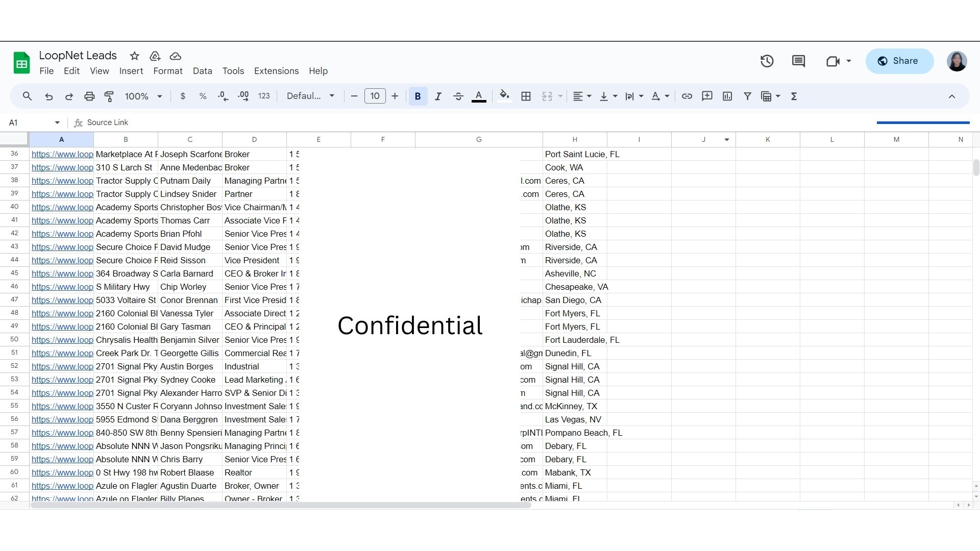Open the Extensions menu

[276, 71]
